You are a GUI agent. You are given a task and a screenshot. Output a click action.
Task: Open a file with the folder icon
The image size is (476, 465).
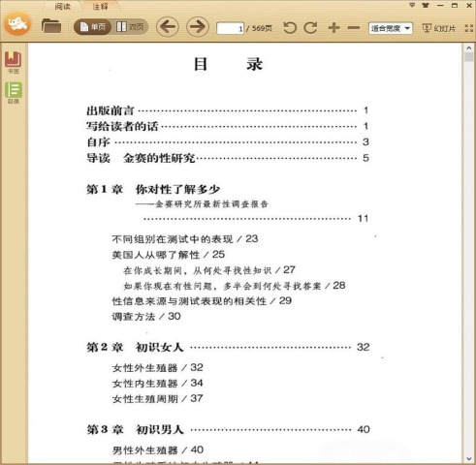click(51, 26)
